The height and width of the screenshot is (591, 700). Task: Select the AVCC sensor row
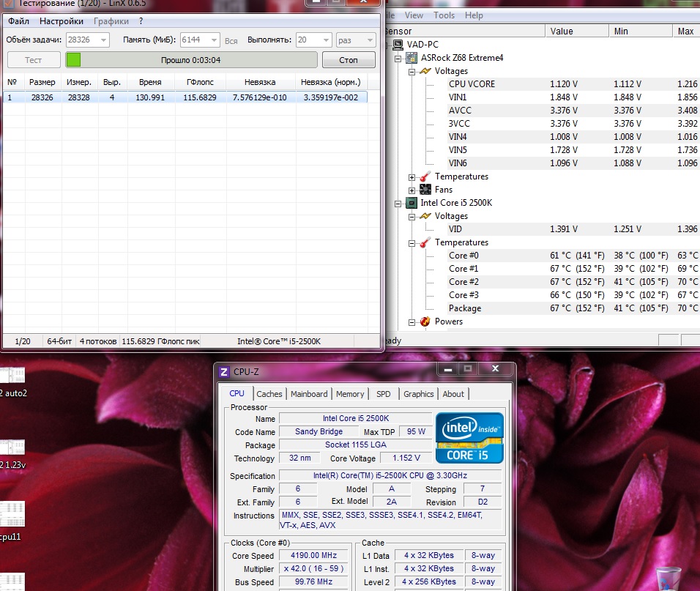pos(573,111)
